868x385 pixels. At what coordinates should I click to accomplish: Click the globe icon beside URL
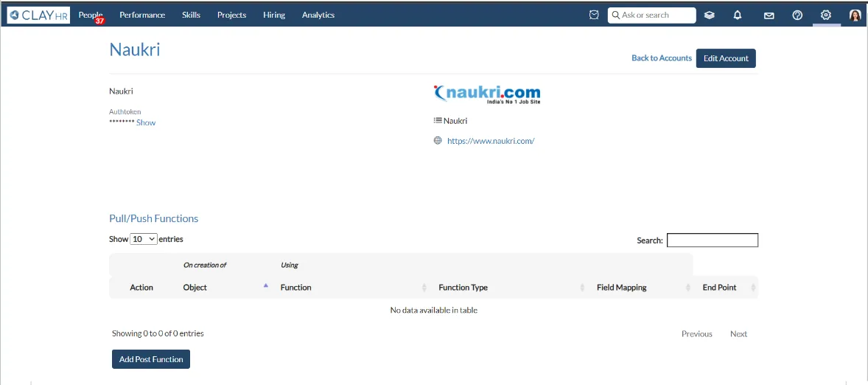[x=438, y=141]
